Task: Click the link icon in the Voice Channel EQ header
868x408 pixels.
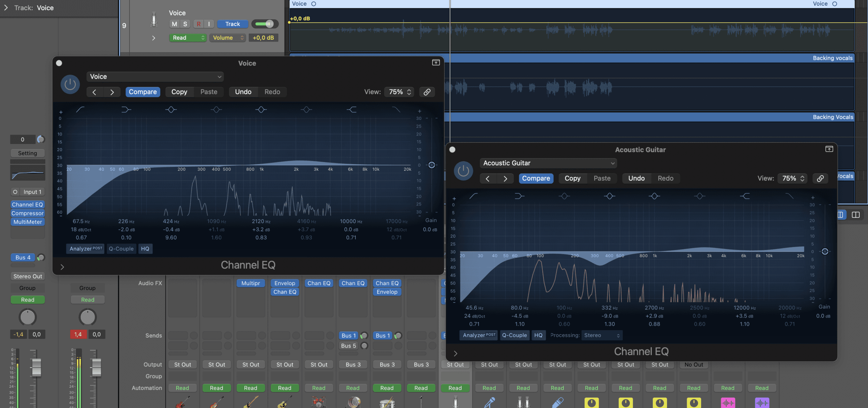Action: tap(427, 92)
